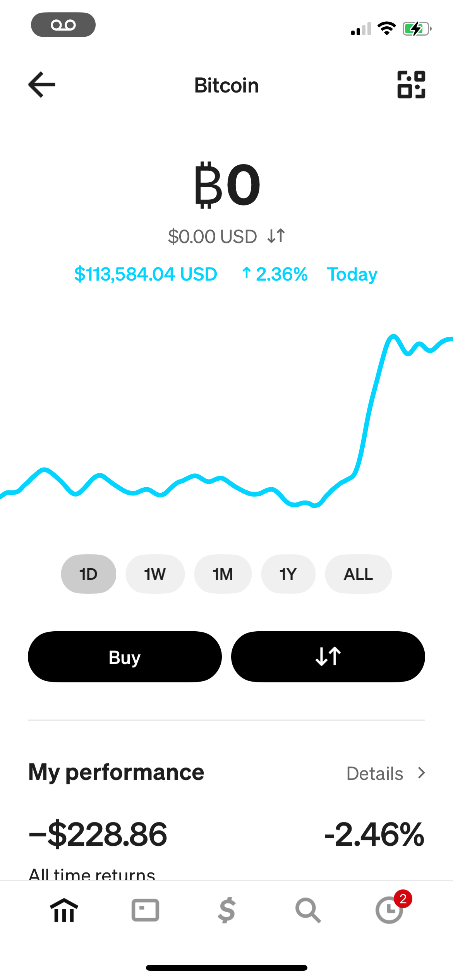Show the 1Y price chart
This screenshot has width=453, height=980.
coord(288,574)
